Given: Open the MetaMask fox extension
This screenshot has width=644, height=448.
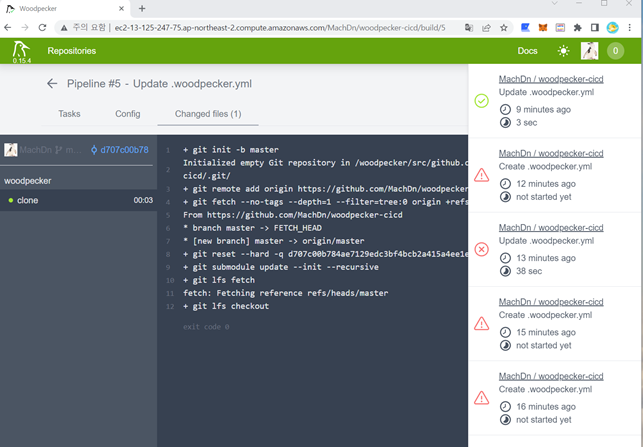Looking at the screenshot, I should click(x=543, y=28).
